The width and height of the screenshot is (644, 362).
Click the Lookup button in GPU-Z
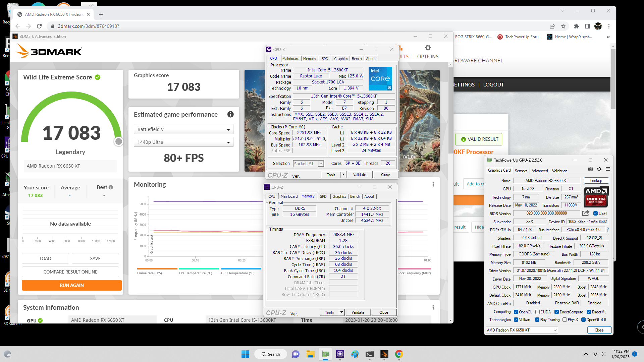tap(596, 181)
